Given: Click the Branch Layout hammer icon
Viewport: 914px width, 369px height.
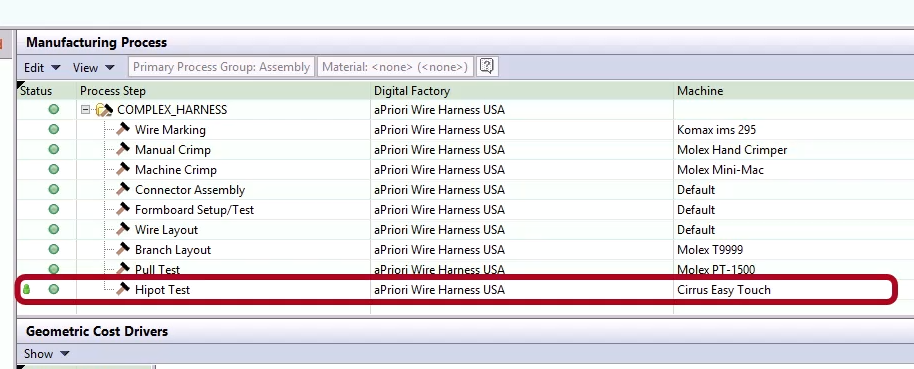Looking at the screenshot, I should point(123,249).
